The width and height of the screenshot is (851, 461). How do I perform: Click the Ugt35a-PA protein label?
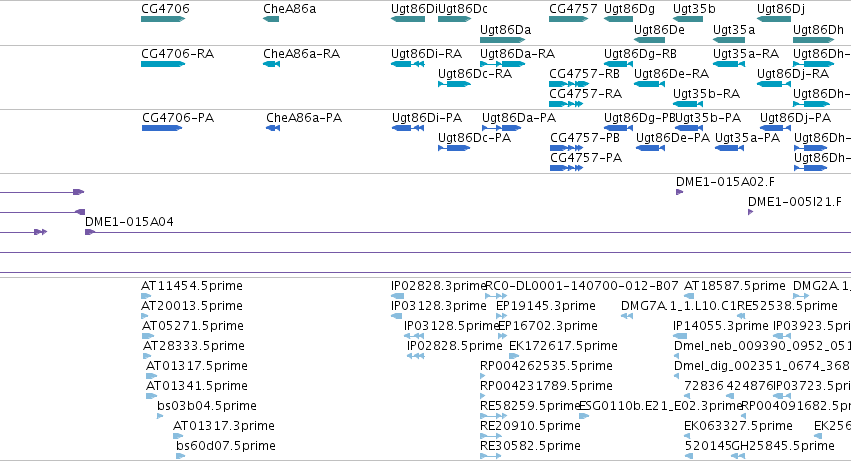pyautogui.click(x=748, y=138)
